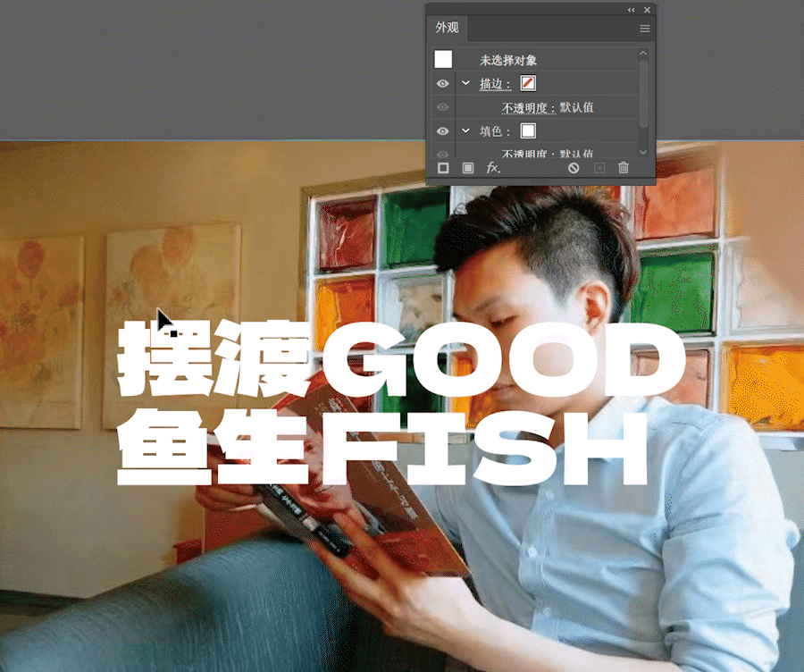Click the Add New Stroke icon
The image size is (804, 672).
(443, 168)
